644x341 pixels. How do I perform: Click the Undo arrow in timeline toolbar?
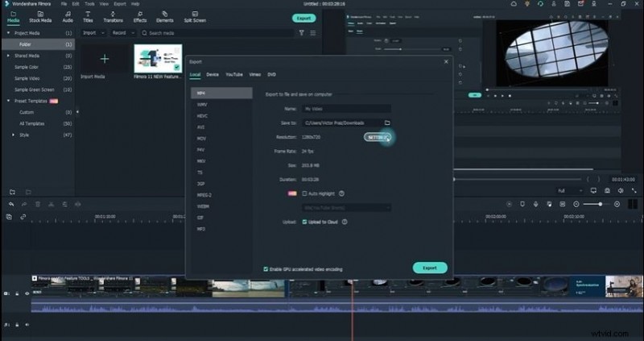(x=11, y=204)
